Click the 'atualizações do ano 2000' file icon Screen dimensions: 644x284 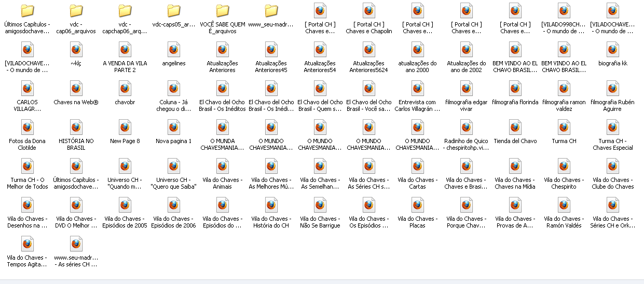417,50
